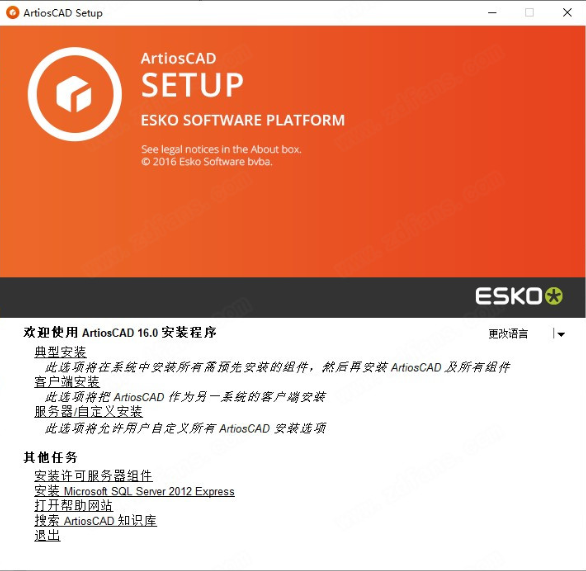
Task: Click the ESKO SOFTWARE PLATFORM text
Action: click(243, 120)
